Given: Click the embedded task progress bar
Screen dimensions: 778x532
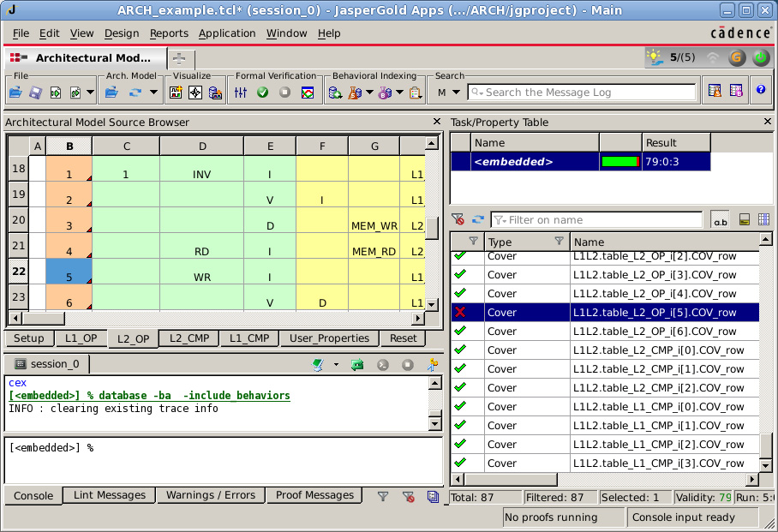Looking at the screenshot, I should 620,162.
